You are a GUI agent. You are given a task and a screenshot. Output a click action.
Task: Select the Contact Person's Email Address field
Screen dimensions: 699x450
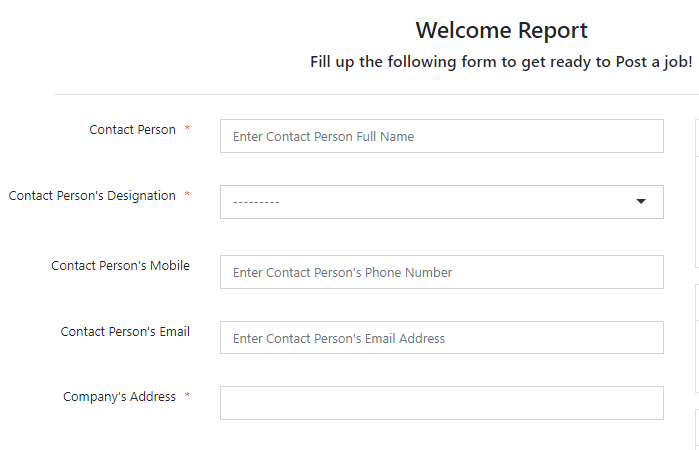pyautogui.click(x=441, y=338)
